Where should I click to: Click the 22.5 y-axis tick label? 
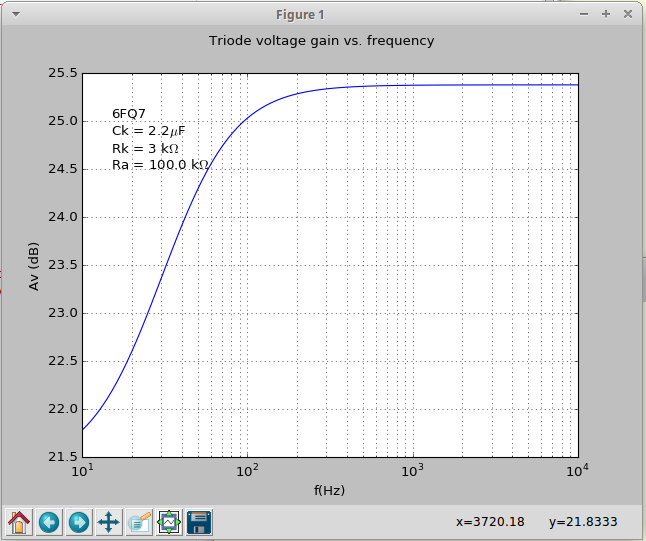click(x=63, y=361)
